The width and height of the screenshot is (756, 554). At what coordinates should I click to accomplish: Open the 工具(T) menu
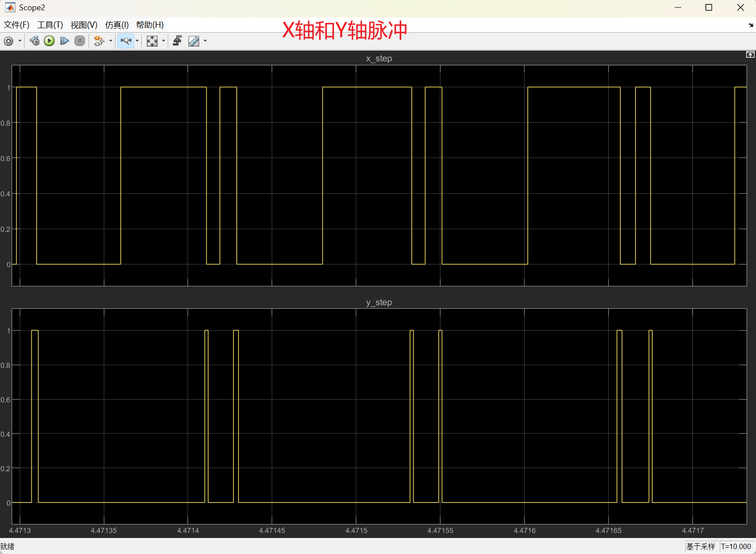(50, 25)
